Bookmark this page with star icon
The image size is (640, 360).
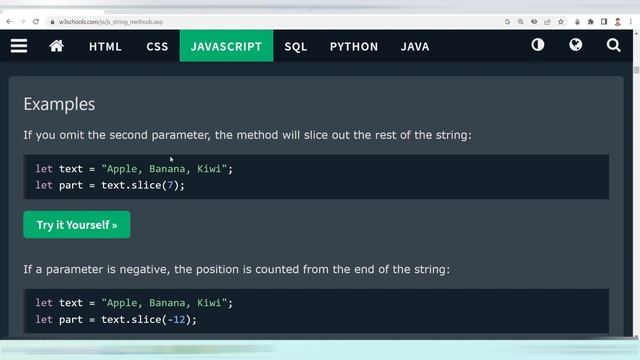[x=561, y=22]
